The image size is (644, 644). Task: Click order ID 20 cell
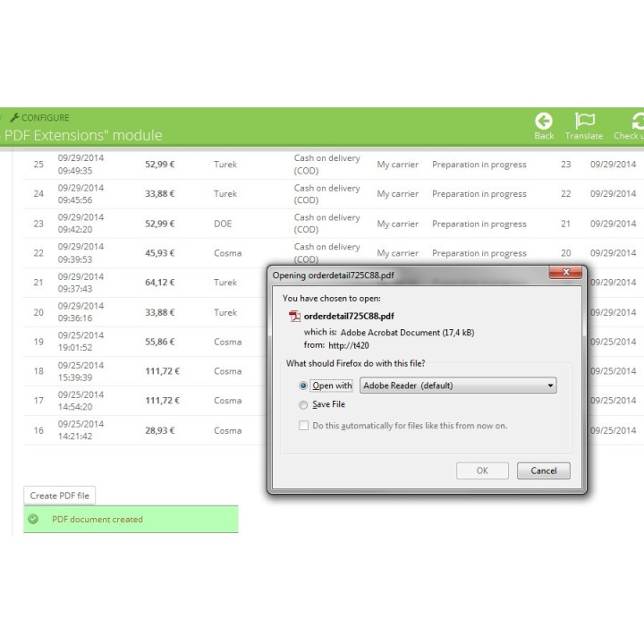point(38,312)
